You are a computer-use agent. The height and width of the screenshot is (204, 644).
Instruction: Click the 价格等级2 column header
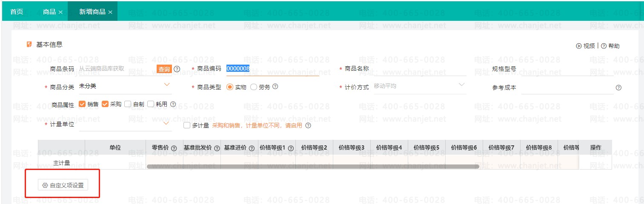tap(314, 147)
